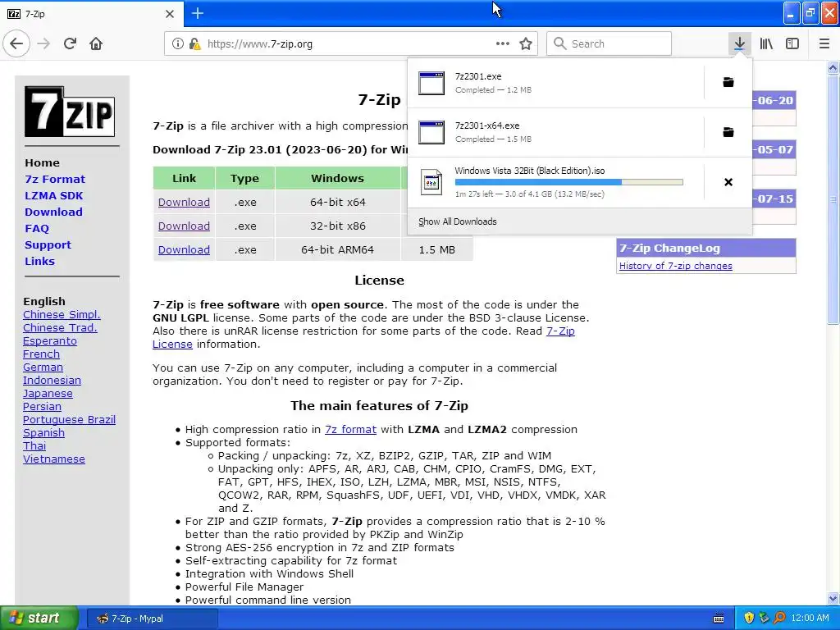Switch language to Chinese Simpl.
The width and height of the screenshot is (840, 630).
pyautogui.click(x=62, y=314)
